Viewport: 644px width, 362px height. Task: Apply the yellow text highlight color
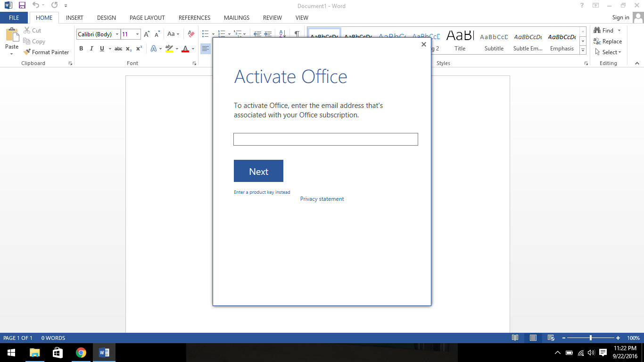[x=169, y=49]
